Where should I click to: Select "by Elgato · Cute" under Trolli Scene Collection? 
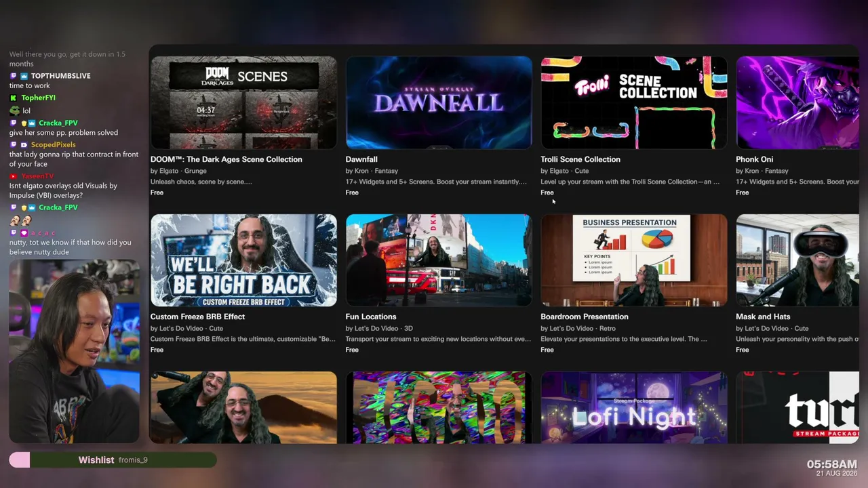pyautogui.click(x=565, y=171)
